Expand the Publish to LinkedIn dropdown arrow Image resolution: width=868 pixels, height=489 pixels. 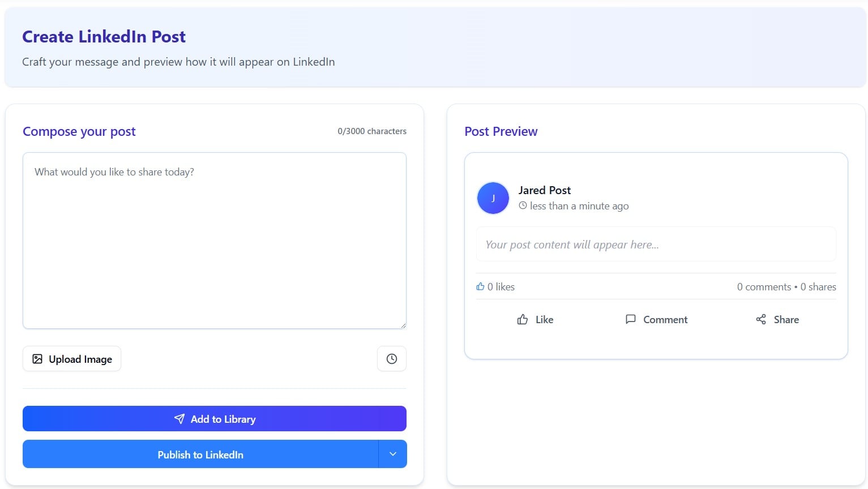[393, 454]
